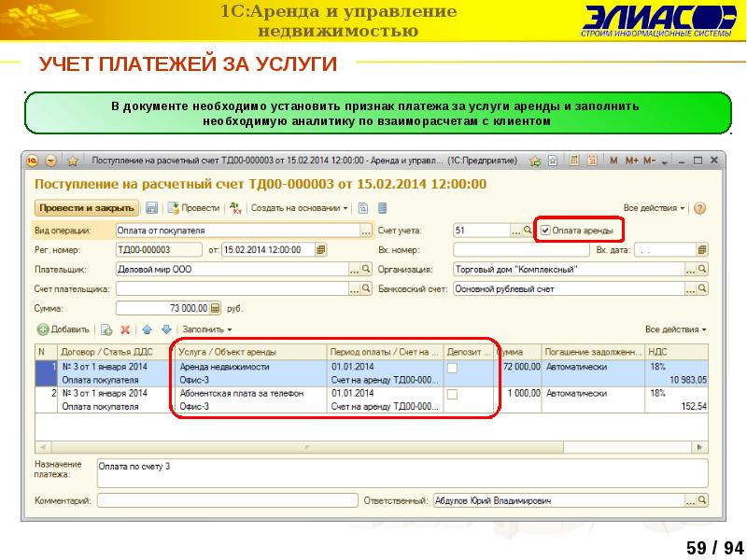Open the calendar icon in title bar
Viewport: 747px width, 560px height.
(x=593, y=160)
